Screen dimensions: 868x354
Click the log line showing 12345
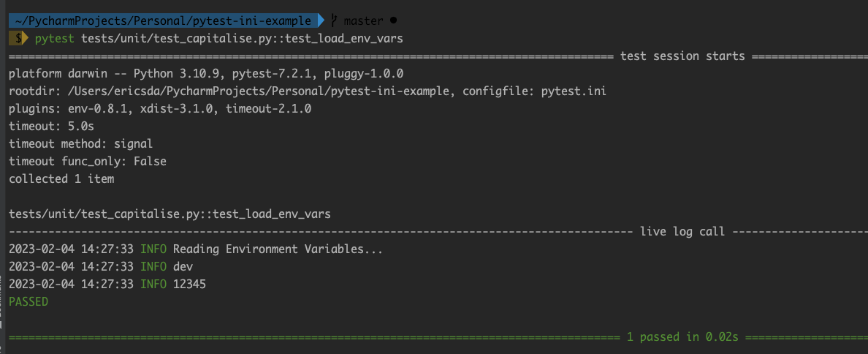click(x=189, y=284)
